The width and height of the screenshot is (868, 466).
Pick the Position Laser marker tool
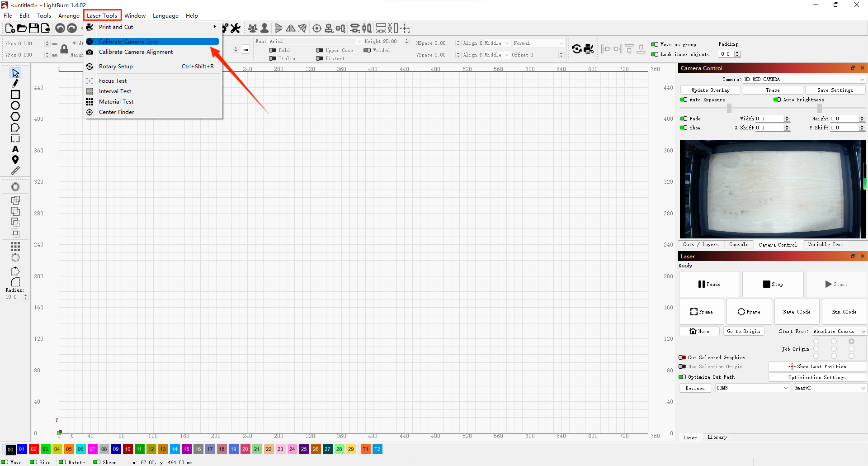(15, 160)
